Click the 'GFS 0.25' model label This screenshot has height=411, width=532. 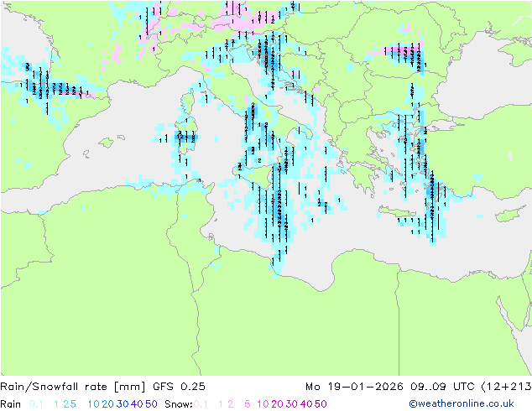tap(179, 387)
